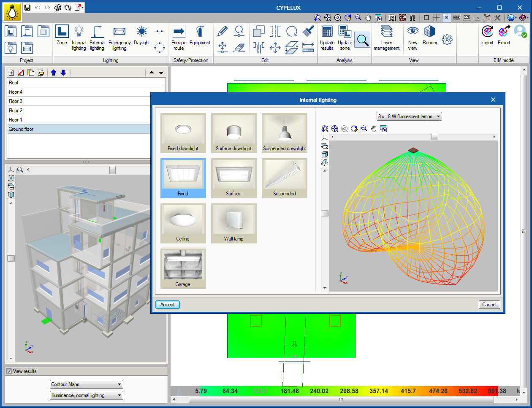Click the horizontal slider above photometric preview
Image resolution: width=532 pixels, height=408 pixels.
(x=434, y=137)
